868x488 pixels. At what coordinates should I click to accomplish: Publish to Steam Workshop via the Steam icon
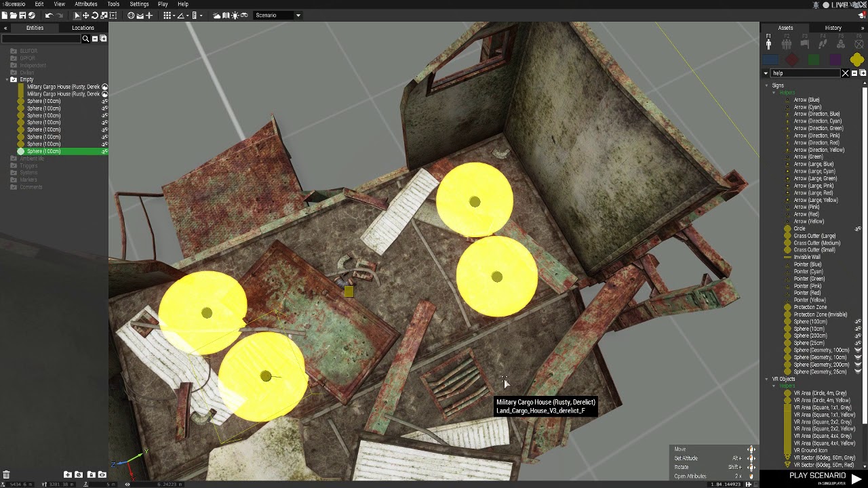click(31, 15)
